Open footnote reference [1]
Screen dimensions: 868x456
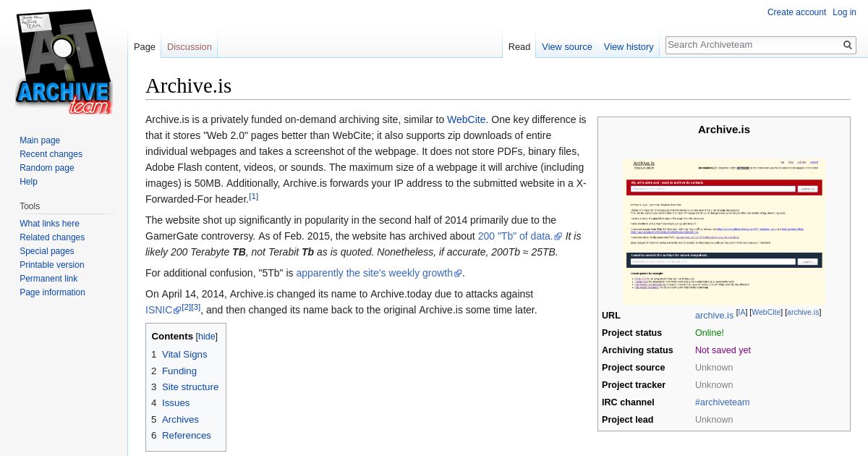[253, 196]
